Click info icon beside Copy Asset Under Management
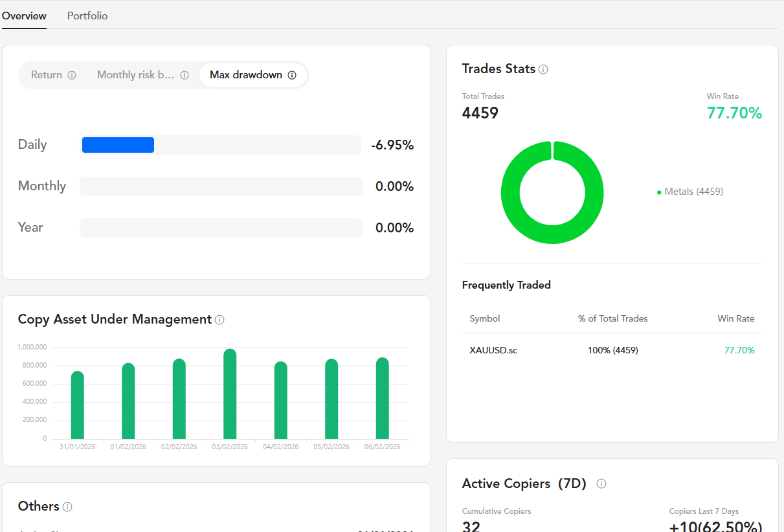 [x=219, y=320]
